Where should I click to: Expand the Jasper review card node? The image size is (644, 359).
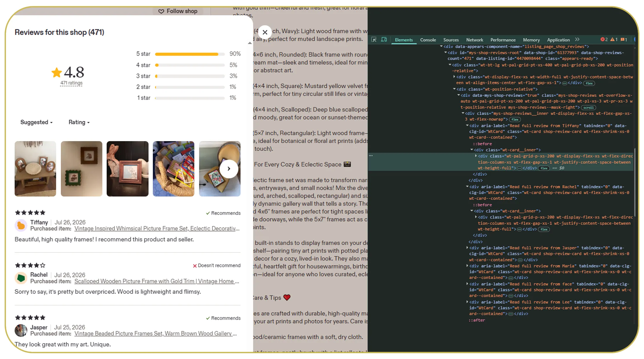(467, 248)
